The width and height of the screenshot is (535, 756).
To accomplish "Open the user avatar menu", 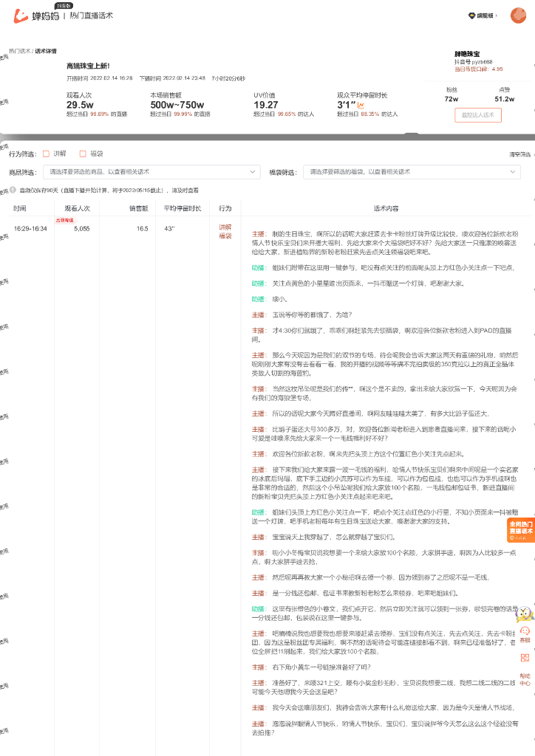I will [518, 16].
